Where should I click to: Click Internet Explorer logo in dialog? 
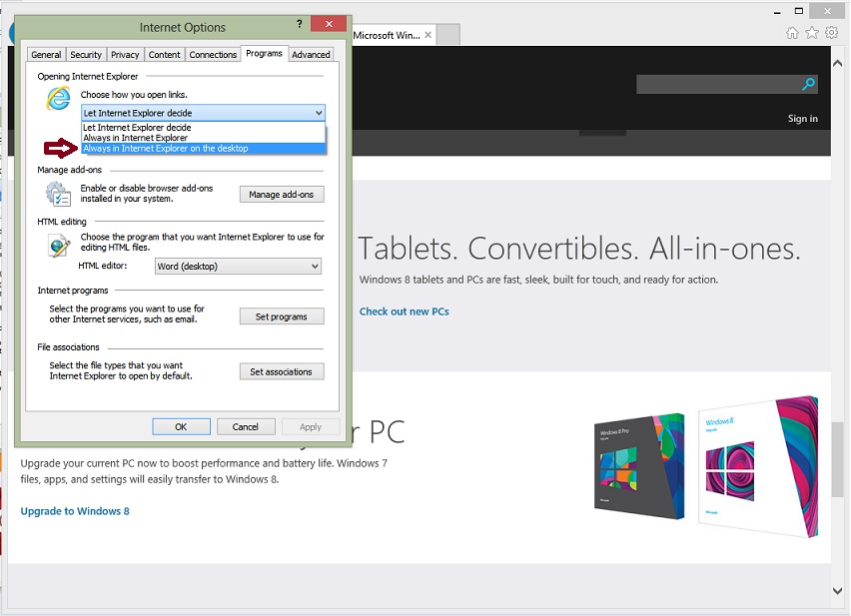(58, 99)
